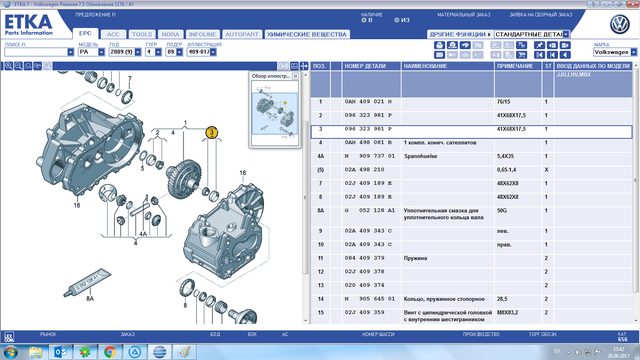
Task: Expand the Другие функции menu
Action: click(x=460, y=34)
